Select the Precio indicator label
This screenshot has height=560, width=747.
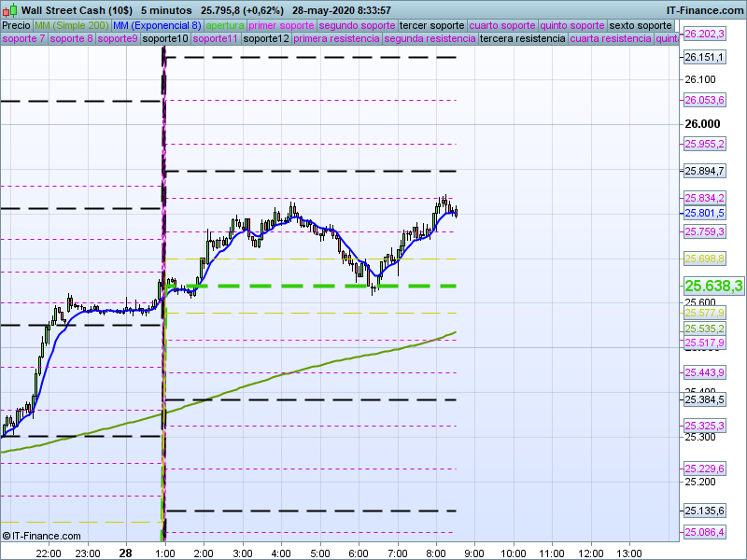point(16,25)
